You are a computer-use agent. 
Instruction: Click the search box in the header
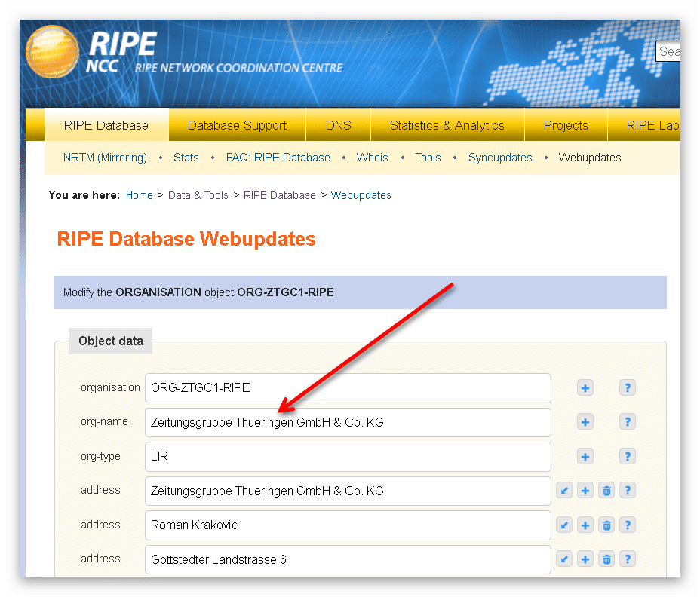pos(668,51)
